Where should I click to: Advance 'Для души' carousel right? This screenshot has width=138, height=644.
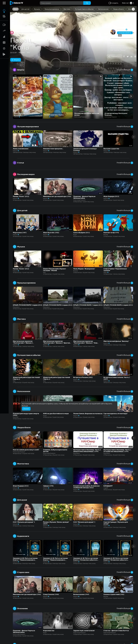tap(133, 510)
